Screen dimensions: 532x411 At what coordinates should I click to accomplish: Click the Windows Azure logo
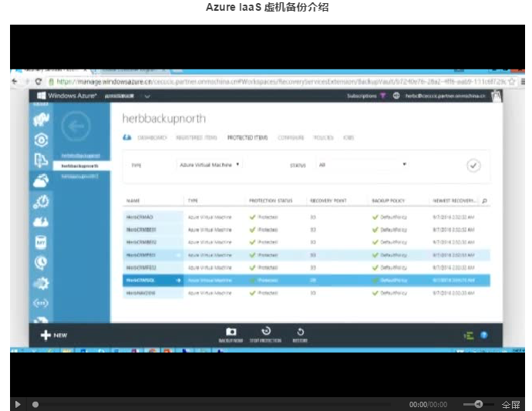(67, 96)
